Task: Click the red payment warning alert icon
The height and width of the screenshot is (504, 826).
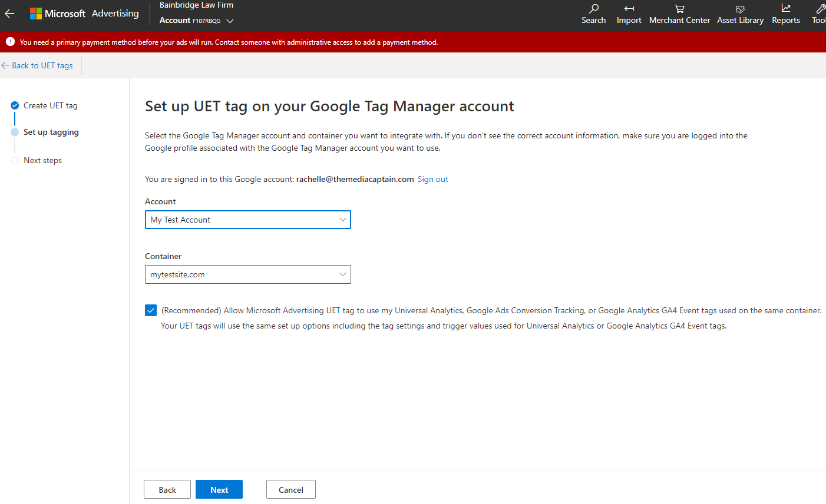Action: click(10, 42)
